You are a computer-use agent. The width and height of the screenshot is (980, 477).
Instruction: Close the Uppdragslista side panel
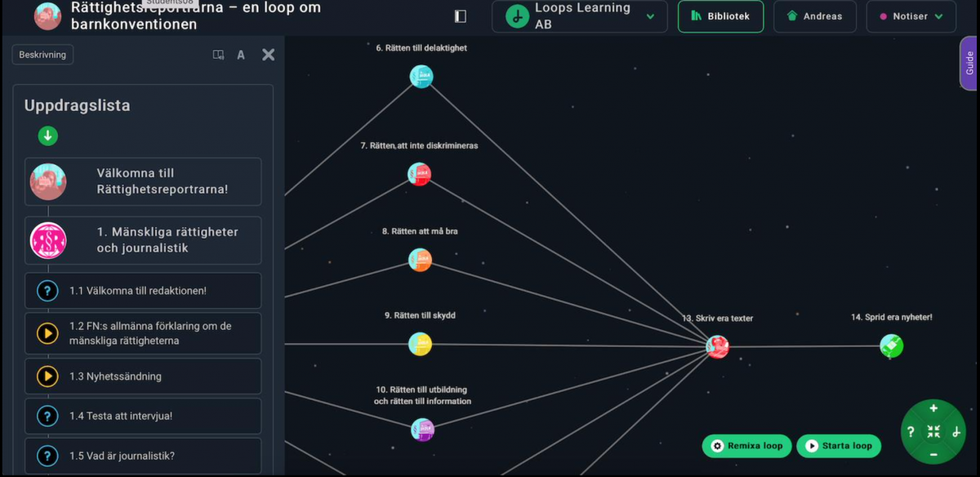tap(268, 55)
